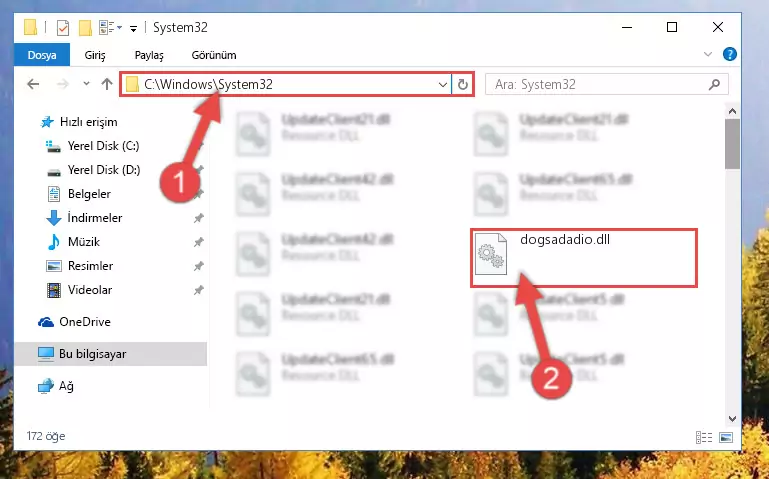
Task: Select OneDrive in the navigation pane
Action: click(x=75, y=322)
